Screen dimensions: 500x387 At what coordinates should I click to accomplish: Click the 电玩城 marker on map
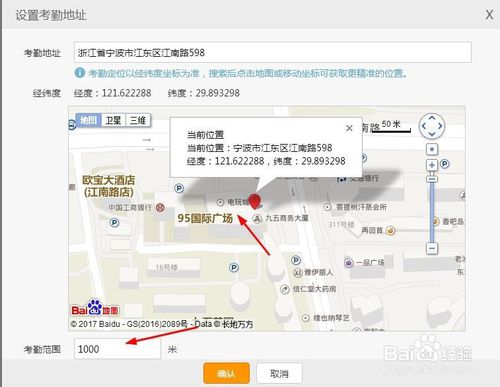220,202
